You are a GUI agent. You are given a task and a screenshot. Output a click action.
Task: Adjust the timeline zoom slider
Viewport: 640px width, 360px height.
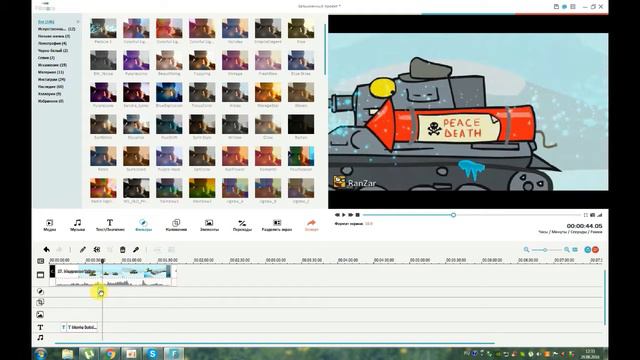[546, 250]
